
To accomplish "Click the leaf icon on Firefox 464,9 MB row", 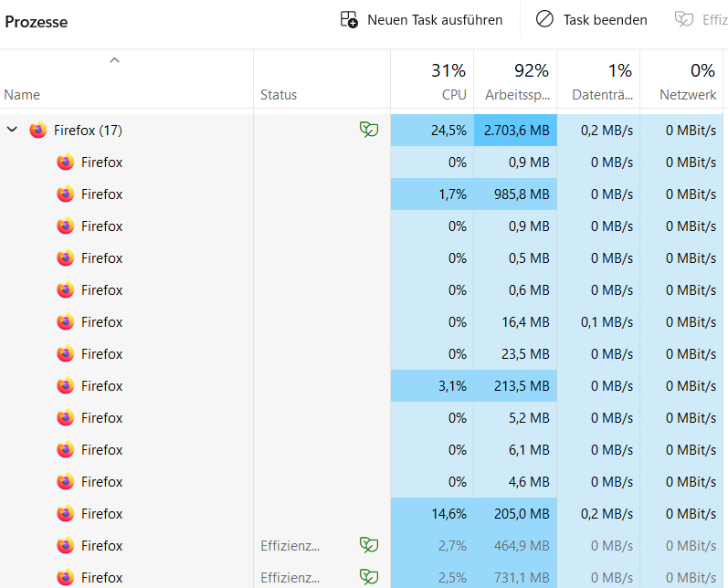I will [x=369, y=545].
